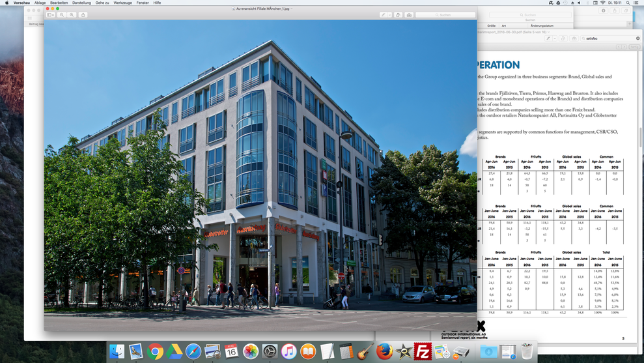Open the highlight pen dropdown arrow

pos(390,15)
